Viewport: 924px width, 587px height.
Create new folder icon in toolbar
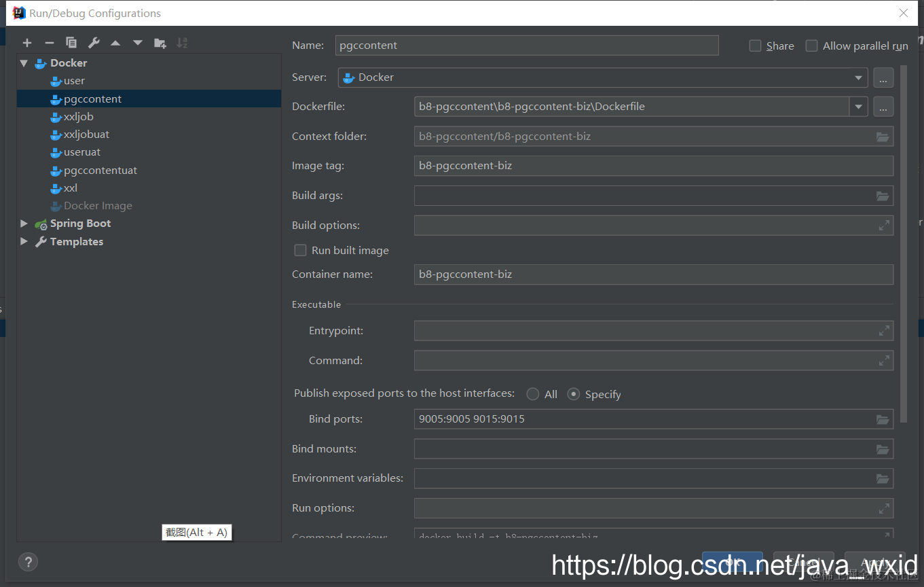tap(160, 43)
